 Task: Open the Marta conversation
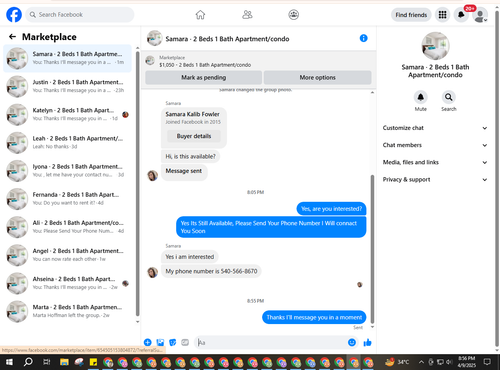click(x=68, y=311)
